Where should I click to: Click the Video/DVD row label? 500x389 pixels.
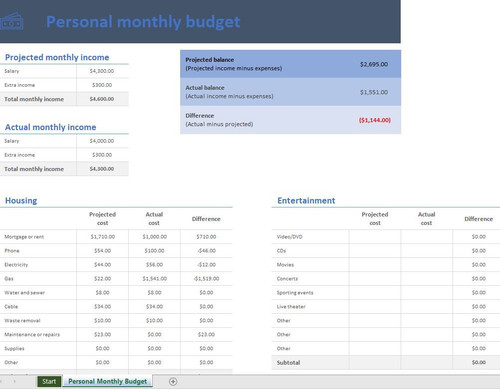pyautogui.click(x=289, y=237)
